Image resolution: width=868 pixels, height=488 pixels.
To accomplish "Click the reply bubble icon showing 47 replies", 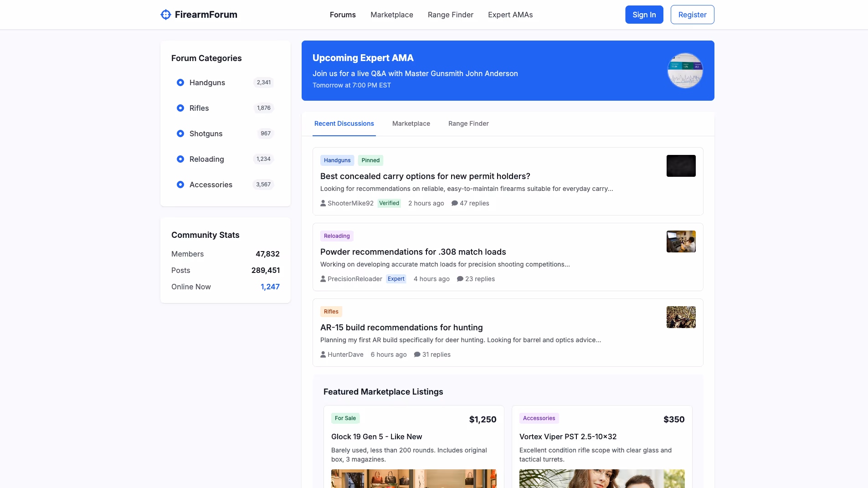I will (454, 203).
